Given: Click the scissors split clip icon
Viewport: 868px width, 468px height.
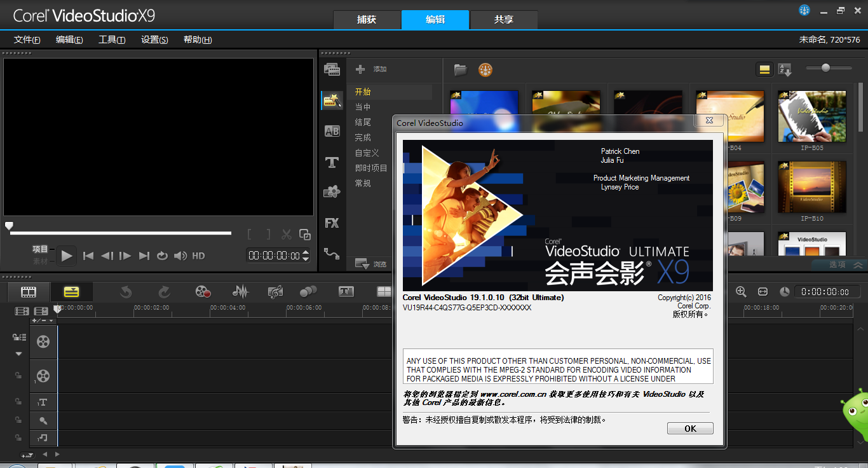Looking at the screenshot, I should pos(287,235).
